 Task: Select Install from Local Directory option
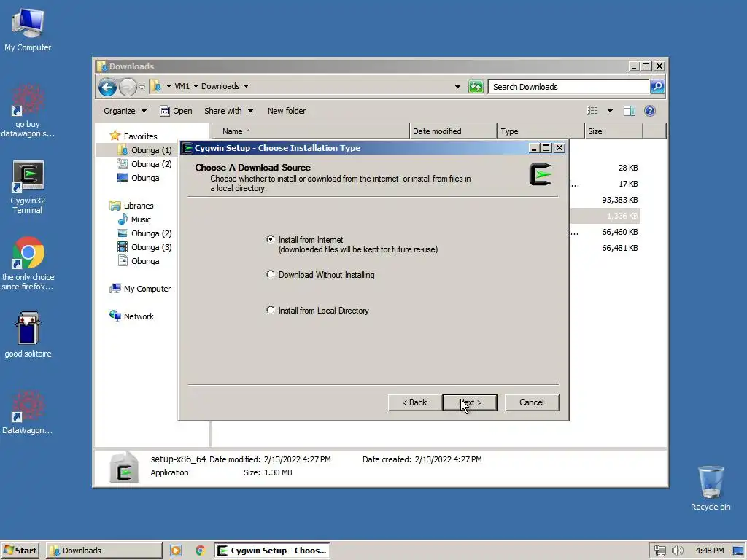pos(270,310)
